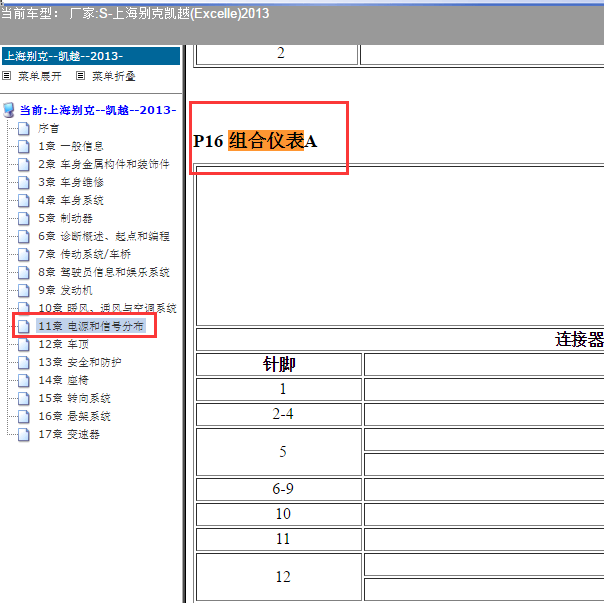This screenshot has height=603, width=604.
Task: Click the highlighted 组合仪表 text in heading
Action: [266, 141]
